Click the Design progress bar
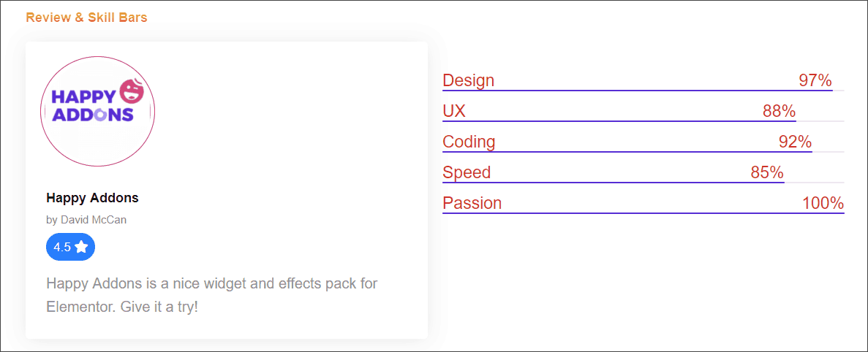Viewport: 868px width, 352px height. pyautogui.click(x=644, y=90)
